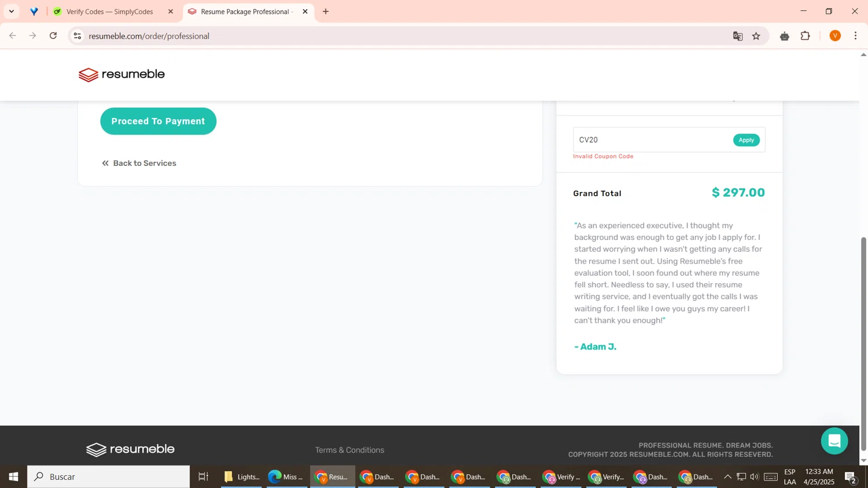Expand the tab search dropdown

click(11, 12)
